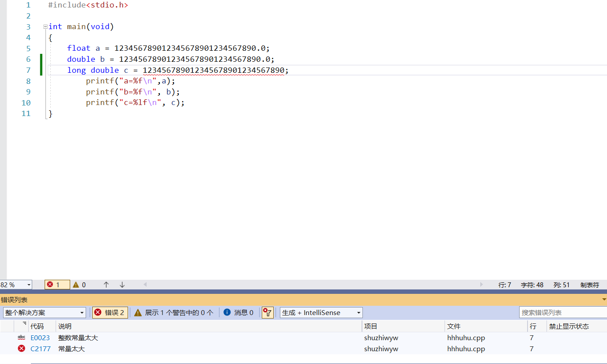Open the 82 % zoom level dropdown
This screenshot has width=607, height=364.
[x=29, y=285]
